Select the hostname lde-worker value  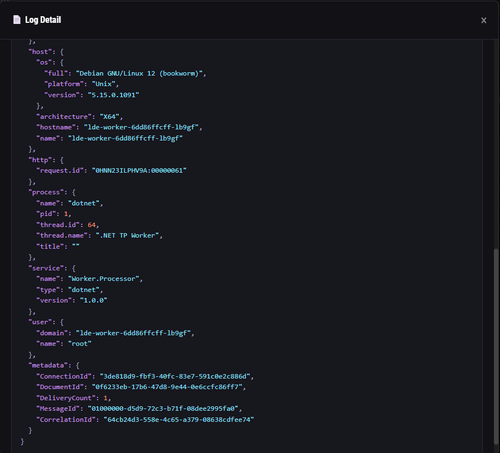pos(141,127)
